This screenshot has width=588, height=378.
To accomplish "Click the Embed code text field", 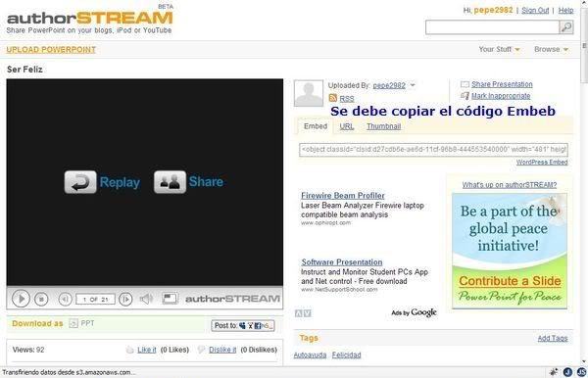I will pyautogui.click(x=433, y=150).
